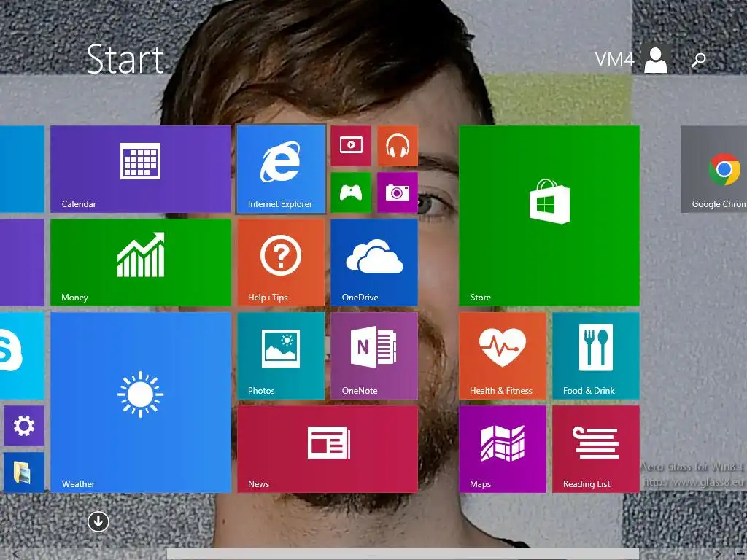Open the small Games controller tile

[351, 192]
